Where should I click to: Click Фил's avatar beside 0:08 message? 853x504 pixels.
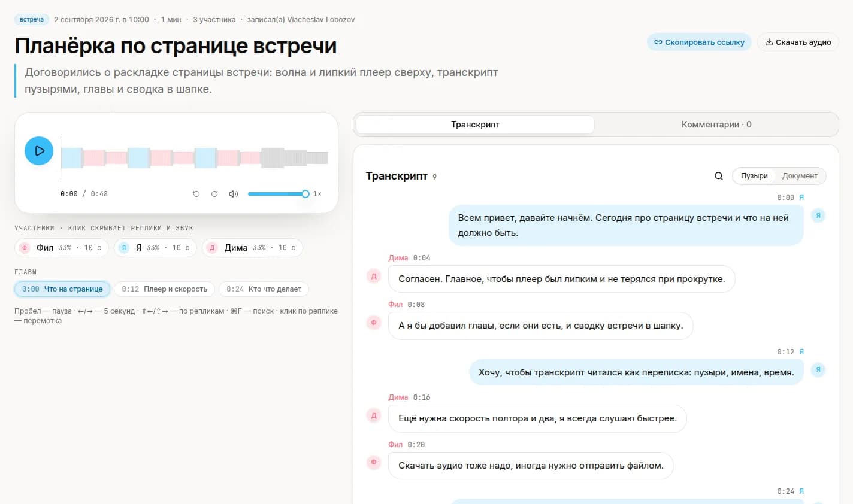(374, 323)
